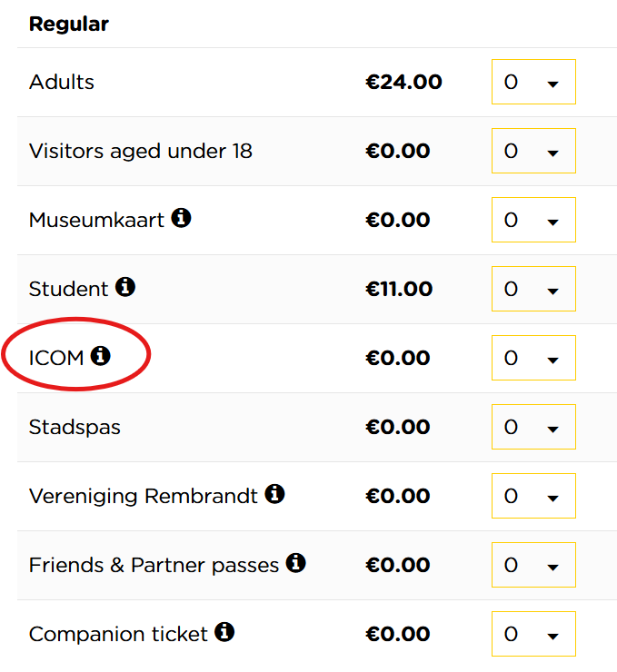Image resolution: width=617 pixels, height=672 pixels.
Task: Expand the Companion ticket quantity dropdown
Action: pos(533,635)
